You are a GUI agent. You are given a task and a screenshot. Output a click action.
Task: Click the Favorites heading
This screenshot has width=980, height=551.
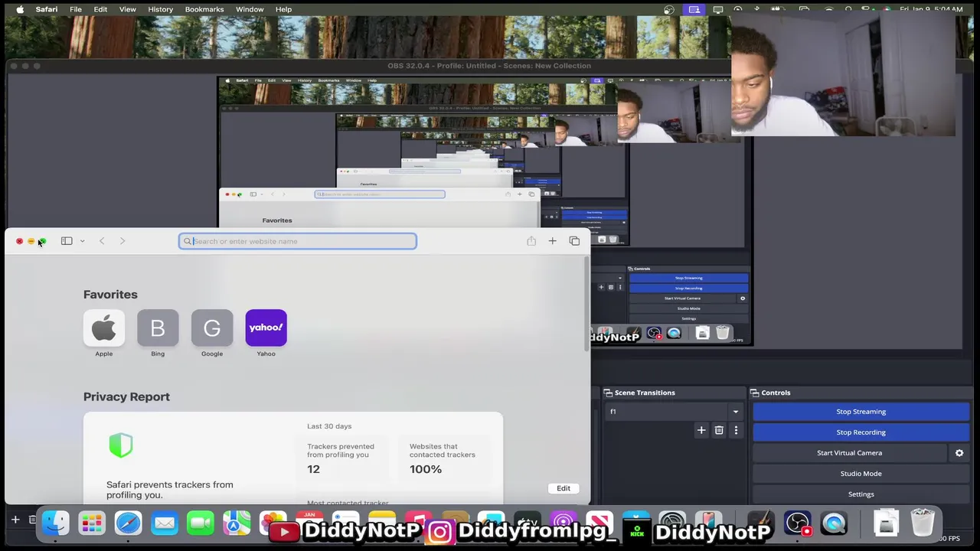(x=110, y=295)
